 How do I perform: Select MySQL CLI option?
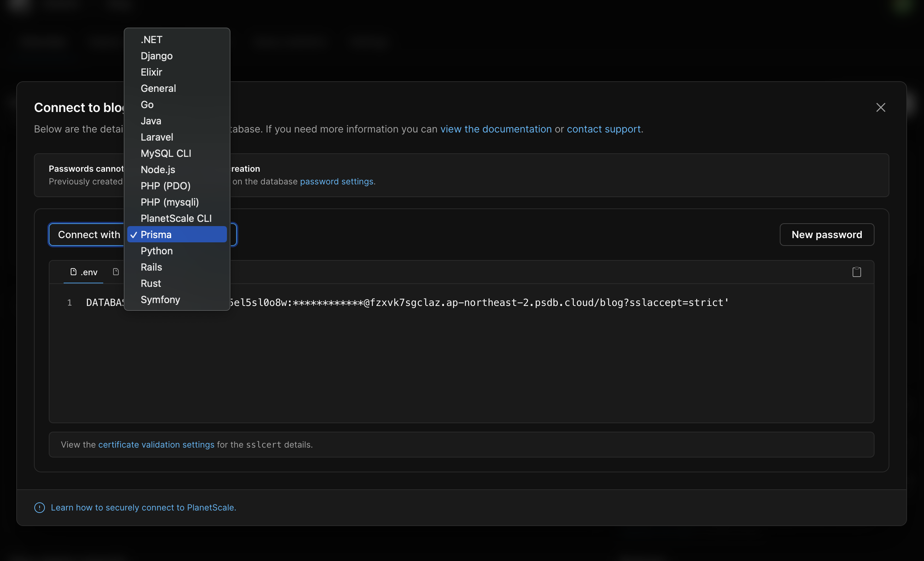click(166, 153)
